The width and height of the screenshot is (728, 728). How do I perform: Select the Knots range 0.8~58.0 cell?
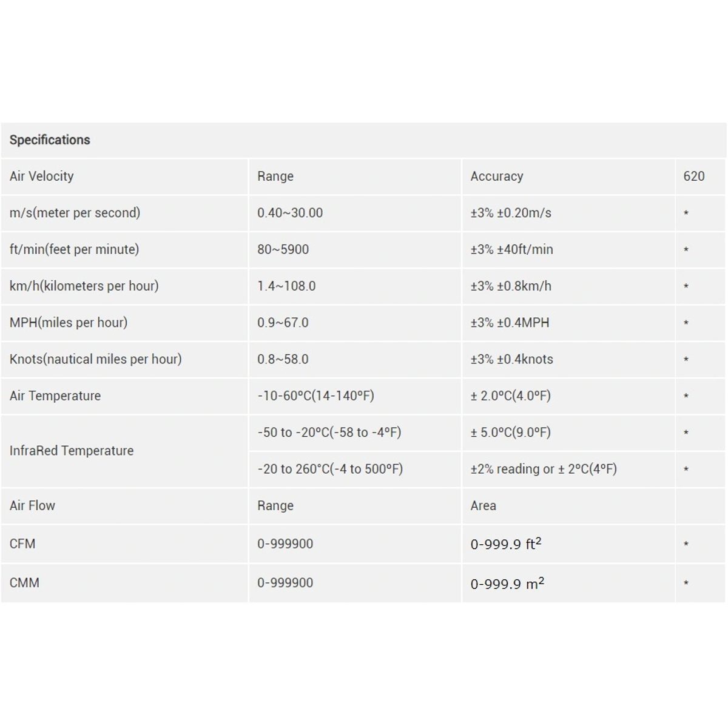coord(355,359)
